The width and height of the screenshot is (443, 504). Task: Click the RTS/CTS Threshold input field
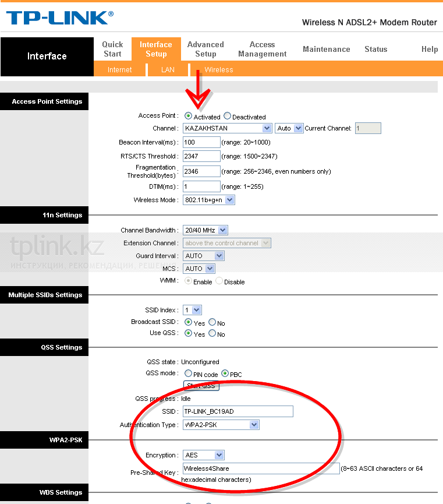coord(201,156)
